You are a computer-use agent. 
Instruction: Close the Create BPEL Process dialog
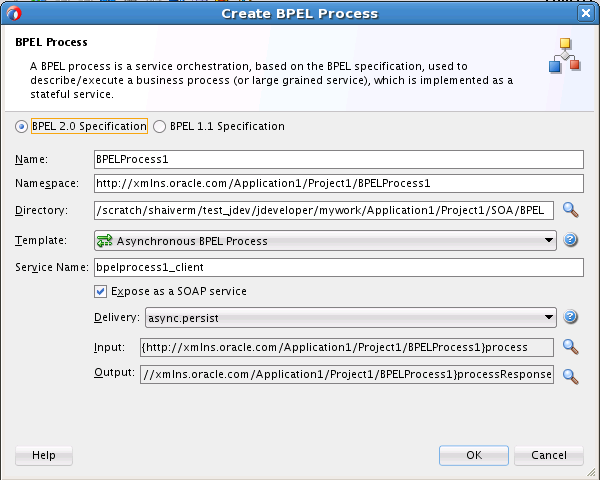coord(586,13)
